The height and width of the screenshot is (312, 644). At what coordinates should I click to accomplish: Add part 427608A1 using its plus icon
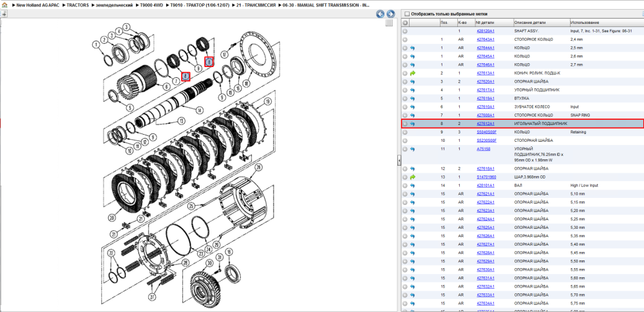click(x=405, y=115)
